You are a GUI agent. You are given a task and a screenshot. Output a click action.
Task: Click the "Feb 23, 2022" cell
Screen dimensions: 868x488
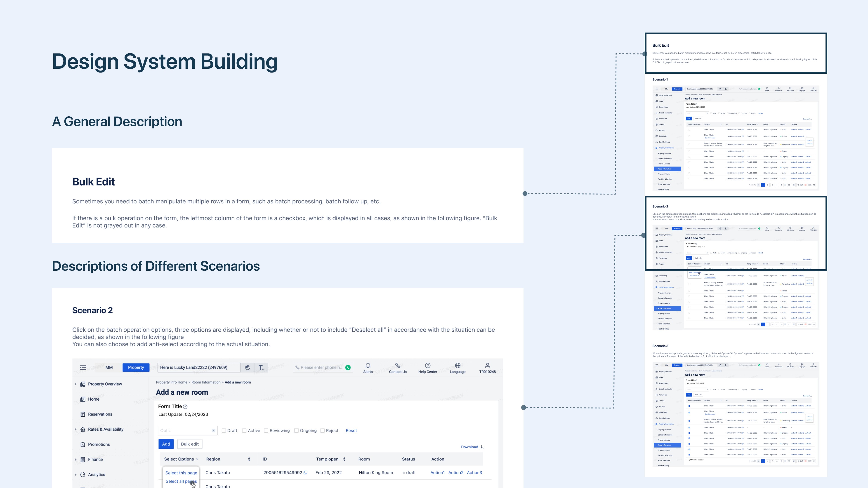[x=328, y=472]
